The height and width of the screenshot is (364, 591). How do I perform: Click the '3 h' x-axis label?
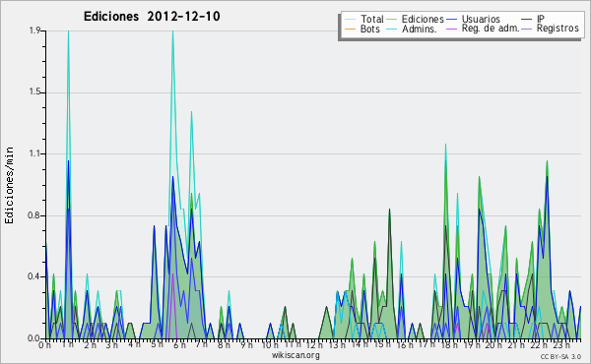pos(112,344)
